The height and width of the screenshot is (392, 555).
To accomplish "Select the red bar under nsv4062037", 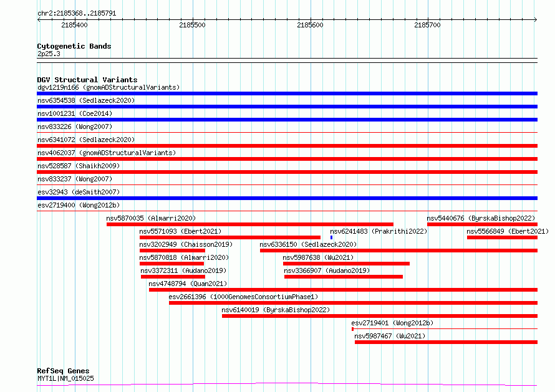I will pos(287,159).
